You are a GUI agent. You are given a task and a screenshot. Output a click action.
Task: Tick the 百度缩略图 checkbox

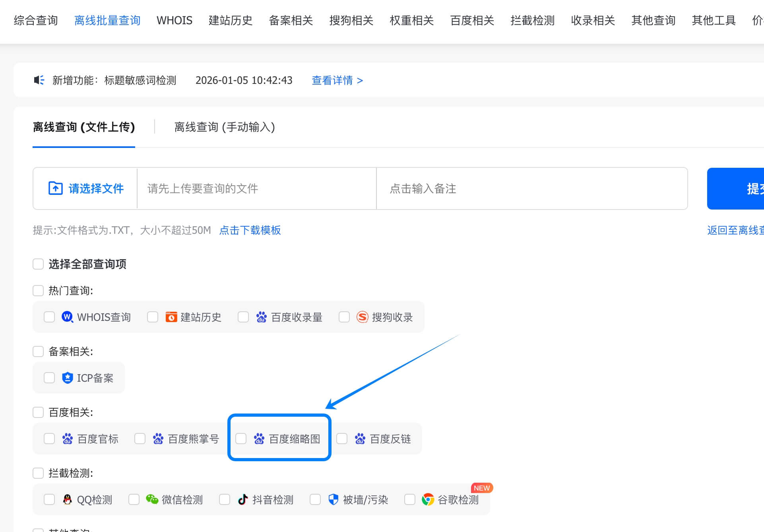pyautogui.click(x=241, y=439)
